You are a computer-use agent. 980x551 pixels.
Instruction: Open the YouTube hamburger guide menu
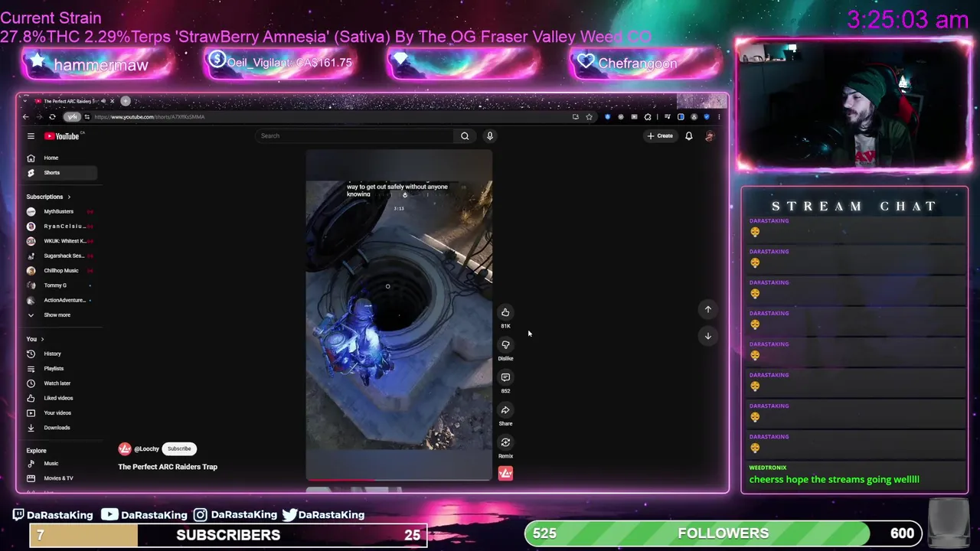[31, 136]
